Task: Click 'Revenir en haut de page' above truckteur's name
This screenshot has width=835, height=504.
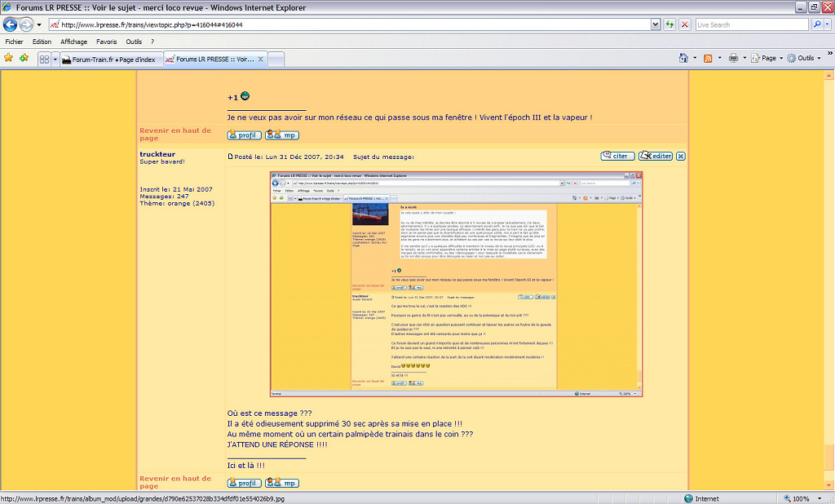Action: coord(175,135)
